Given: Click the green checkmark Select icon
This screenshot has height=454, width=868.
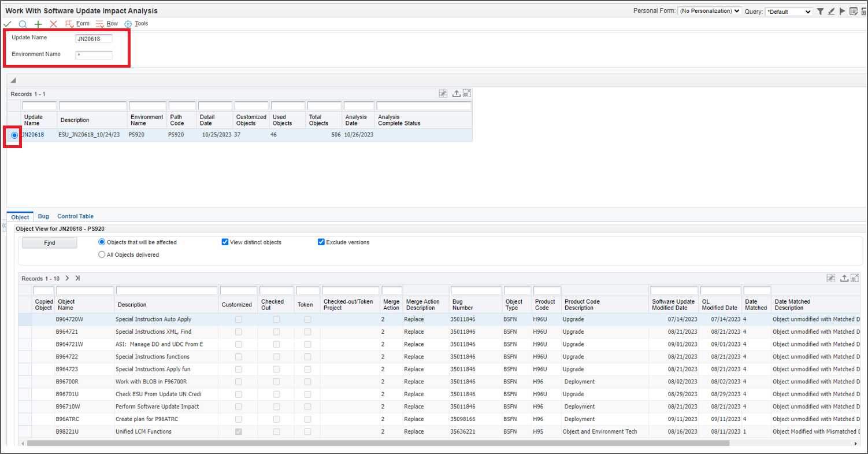Looking at the screenshot, I should pos(8,24).
